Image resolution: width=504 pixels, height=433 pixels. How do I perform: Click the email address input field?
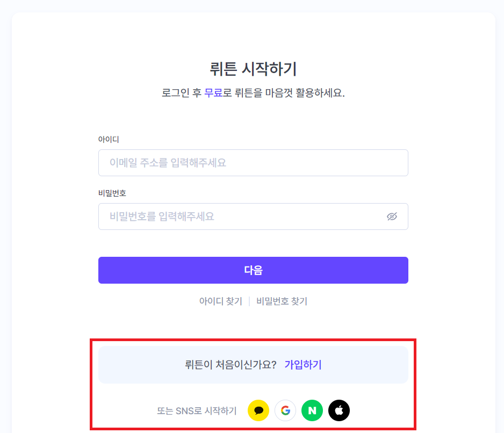coord(253,163)
